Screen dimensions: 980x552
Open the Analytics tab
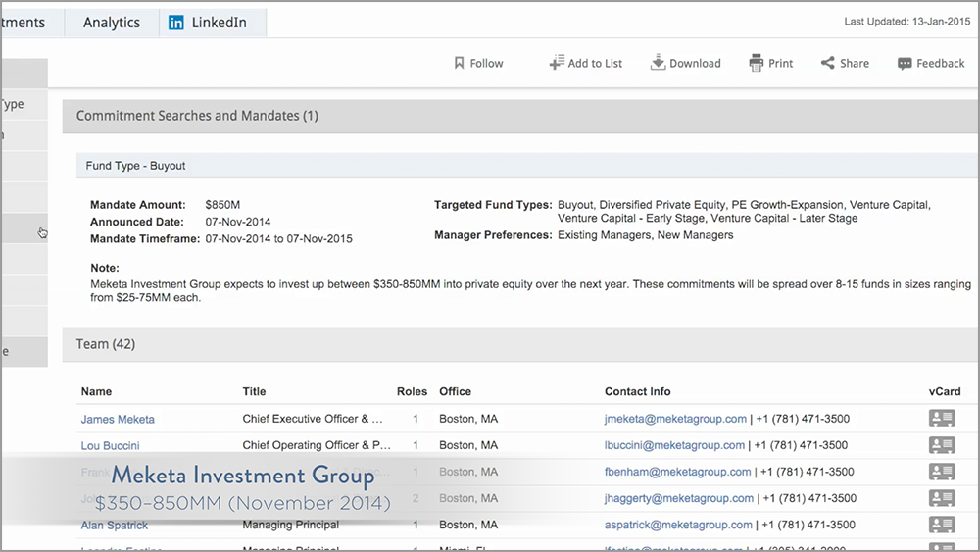click(x=112, y=23)
